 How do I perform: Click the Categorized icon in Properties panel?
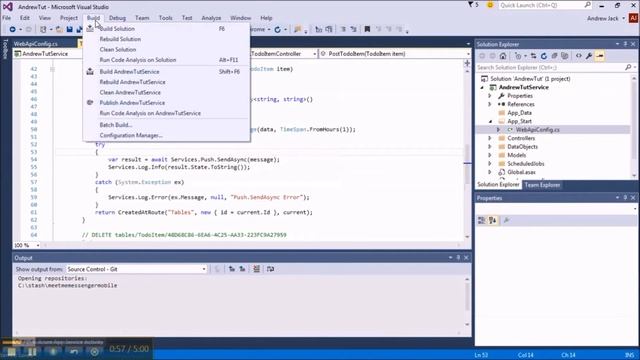482,220
